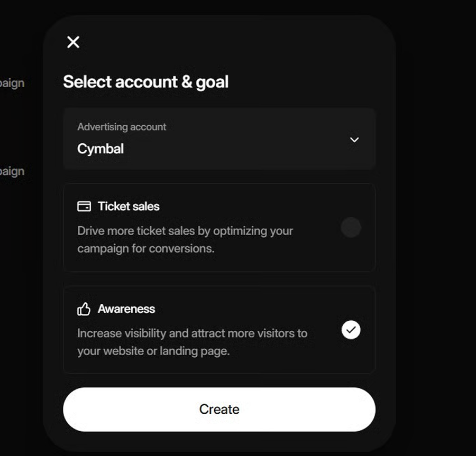476x456 pixels.
Task: Toggle the checked Awareness radio circle
Action: click(x=351, y=330)
